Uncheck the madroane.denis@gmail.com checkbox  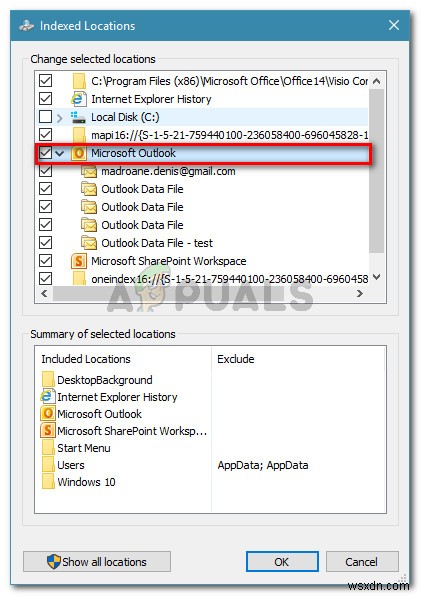pos(45,171)
